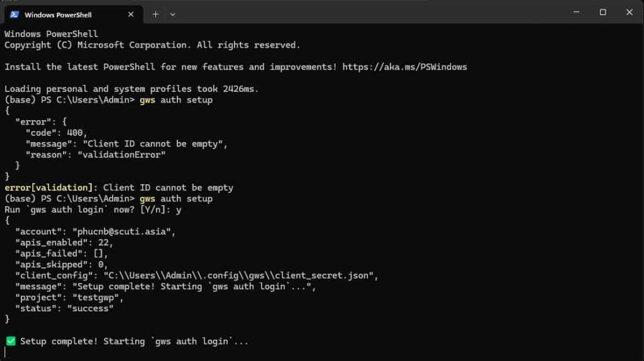This screenshot has height=361, width=644.
Task: Click the blinking cursor on the last line
Action: pyautogui.click(x=6, y=352)
